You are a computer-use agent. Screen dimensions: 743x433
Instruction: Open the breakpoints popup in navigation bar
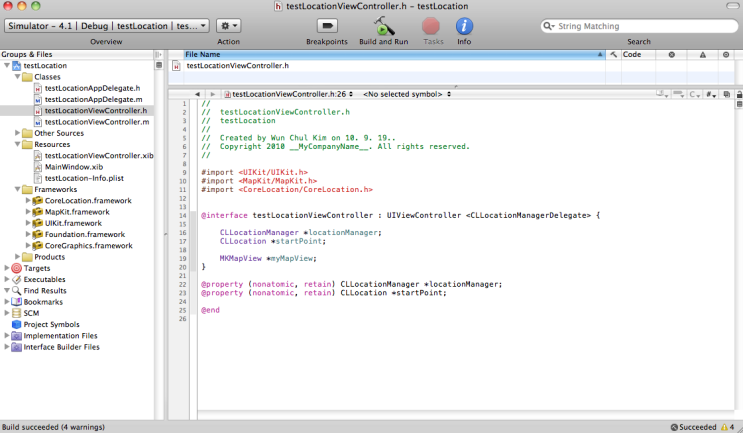point(679,94)
